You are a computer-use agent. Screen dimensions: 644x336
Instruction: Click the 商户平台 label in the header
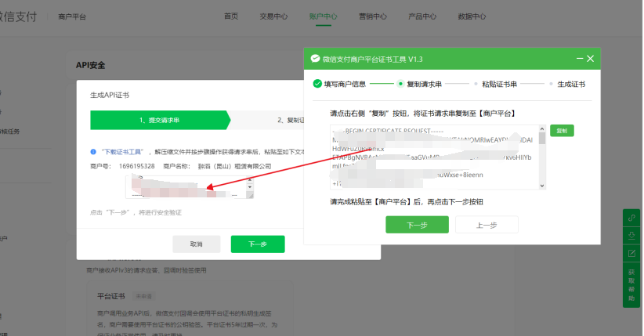72,17
